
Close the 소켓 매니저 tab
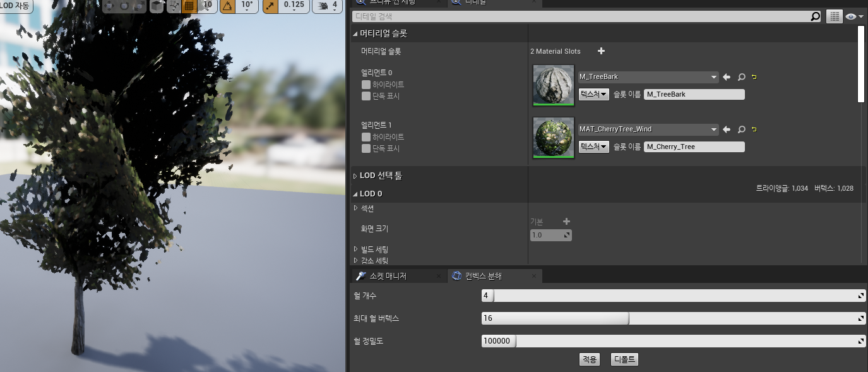point(439,276)
